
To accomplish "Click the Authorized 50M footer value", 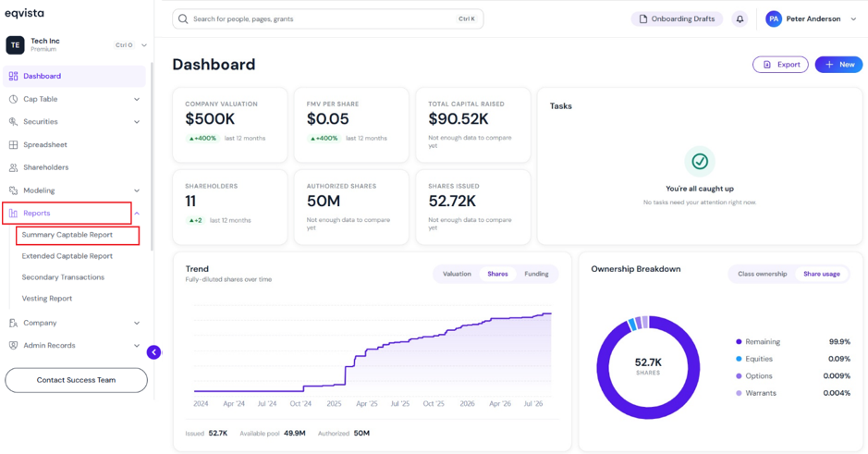I will coord(361,433).
